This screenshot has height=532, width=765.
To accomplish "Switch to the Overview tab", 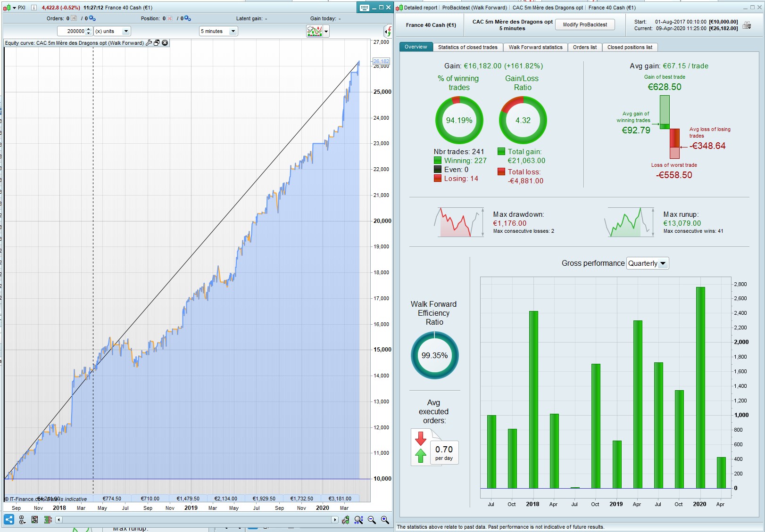I will tap(416, 47).
